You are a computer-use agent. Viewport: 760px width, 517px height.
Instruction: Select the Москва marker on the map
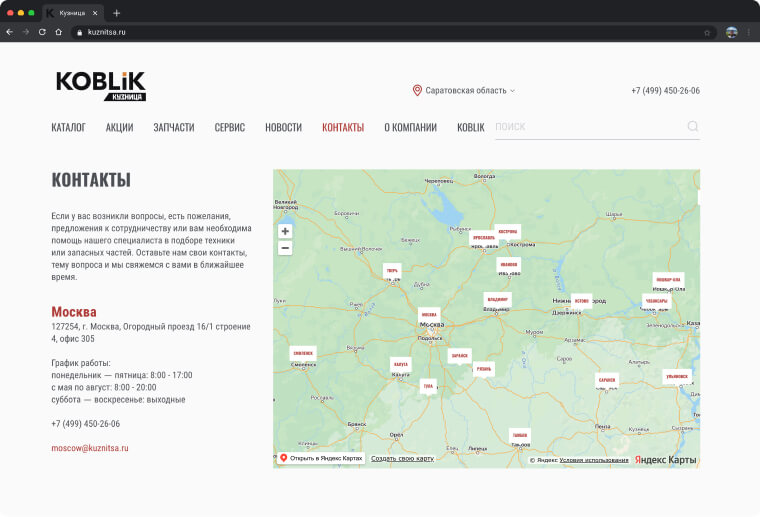(429, 315)
